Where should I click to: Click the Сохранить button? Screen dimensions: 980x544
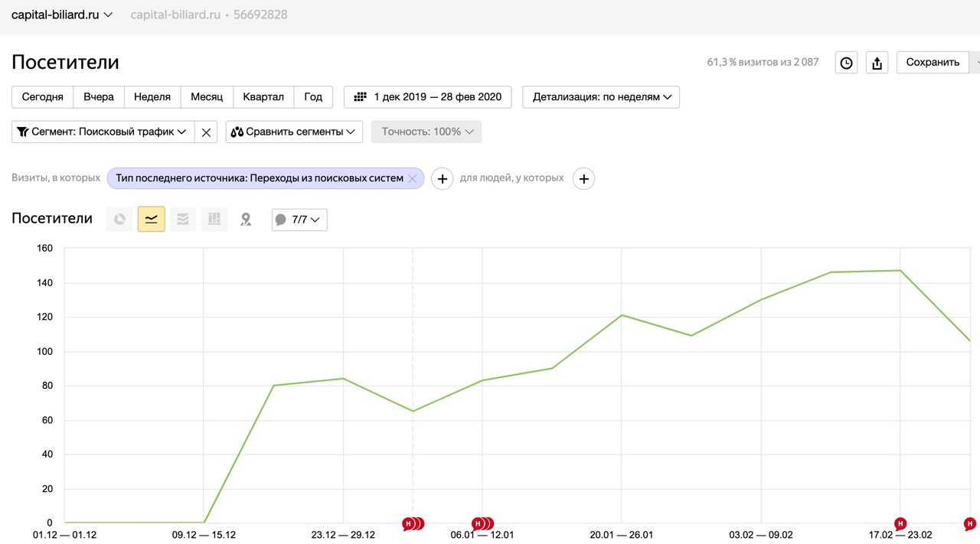coord(933,63)
